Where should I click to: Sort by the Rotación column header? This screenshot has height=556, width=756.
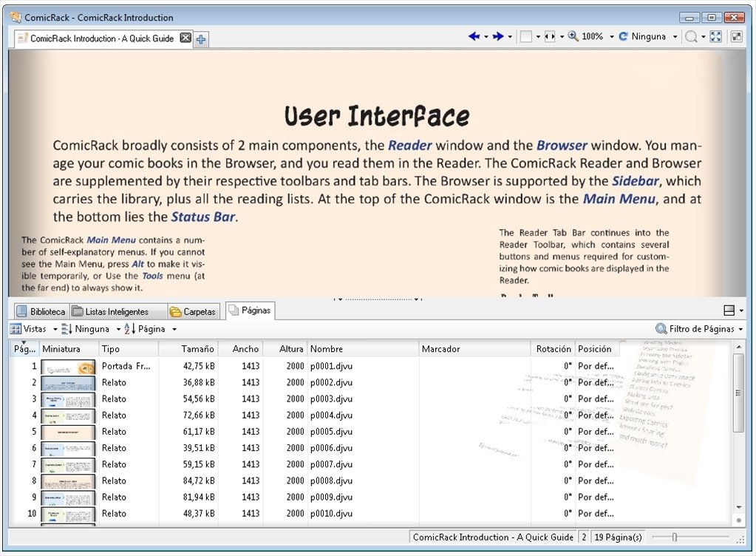point(553,349)
